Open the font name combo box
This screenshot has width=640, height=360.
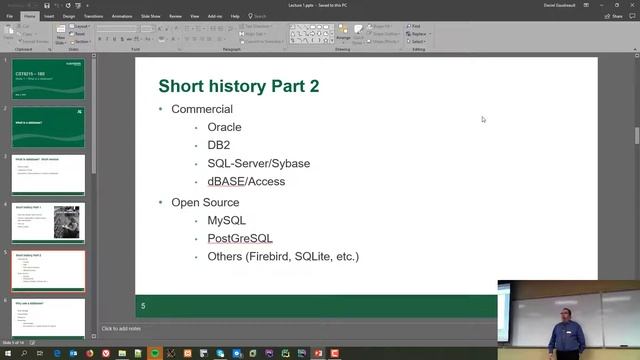[118, 29]
